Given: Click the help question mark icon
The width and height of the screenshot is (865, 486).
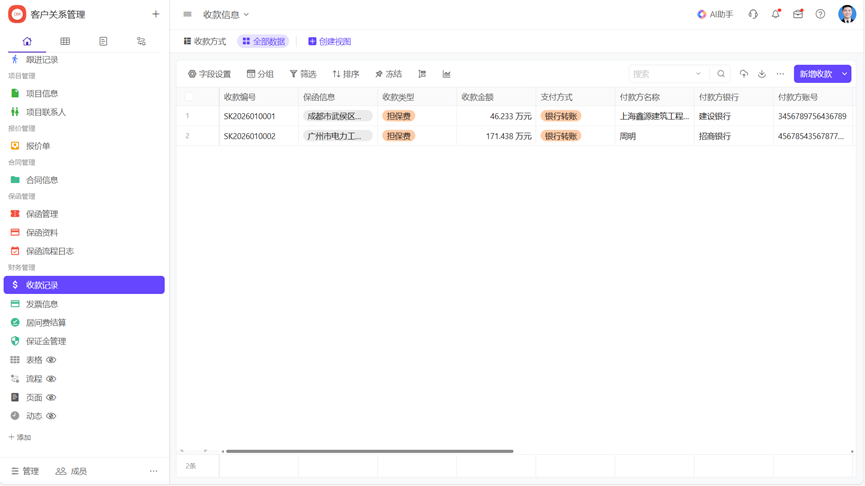Looking at the screenshot, I should (820, 15).
